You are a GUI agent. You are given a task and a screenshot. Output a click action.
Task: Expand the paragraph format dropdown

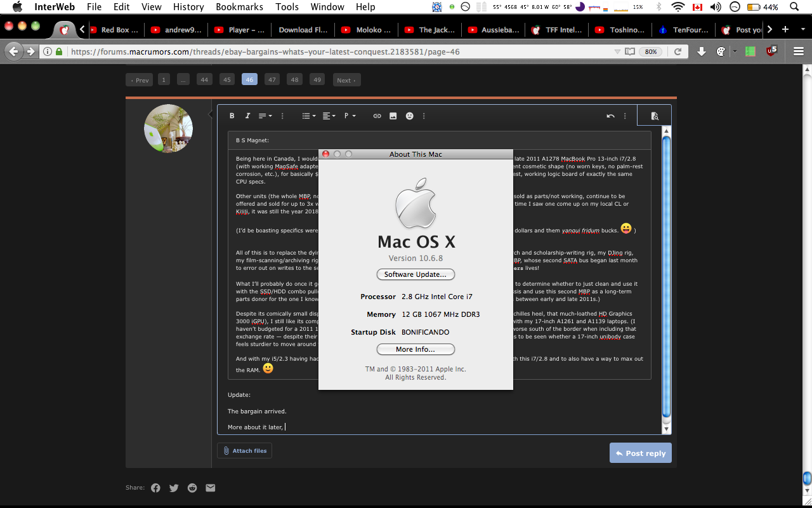pos(350,116)
